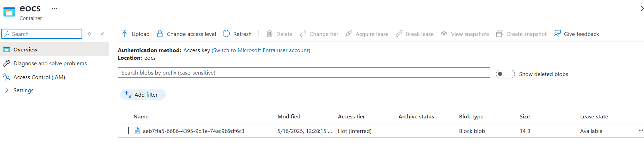Click the Hot (Inferred) access tier cell
The image size is (644, 155).
point(355,131)
